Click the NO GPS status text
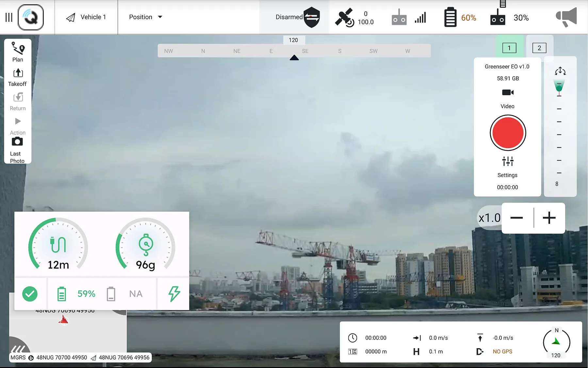This screenshot has width=588, height=368. (502, 352)
